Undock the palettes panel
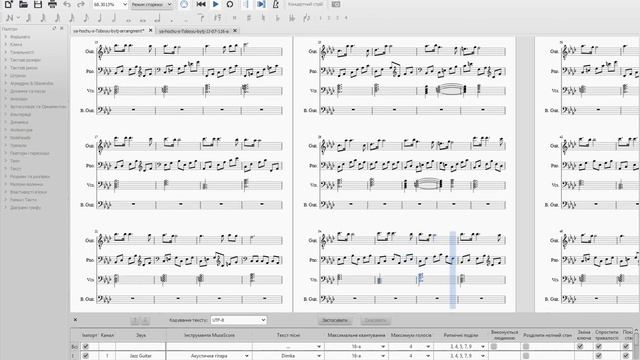The height and width of the screenshot is (360, 640). (x=54, y=29)
